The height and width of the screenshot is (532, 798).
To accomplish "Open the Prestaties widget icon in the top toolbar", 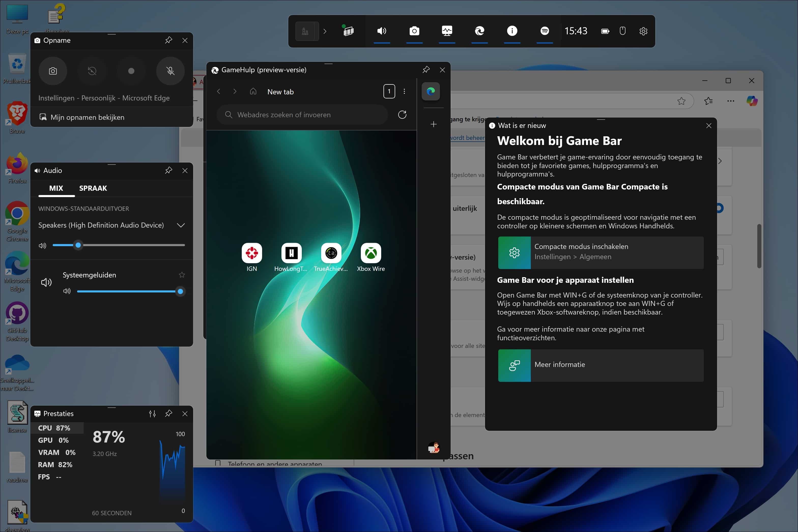I will click(447, 31).
